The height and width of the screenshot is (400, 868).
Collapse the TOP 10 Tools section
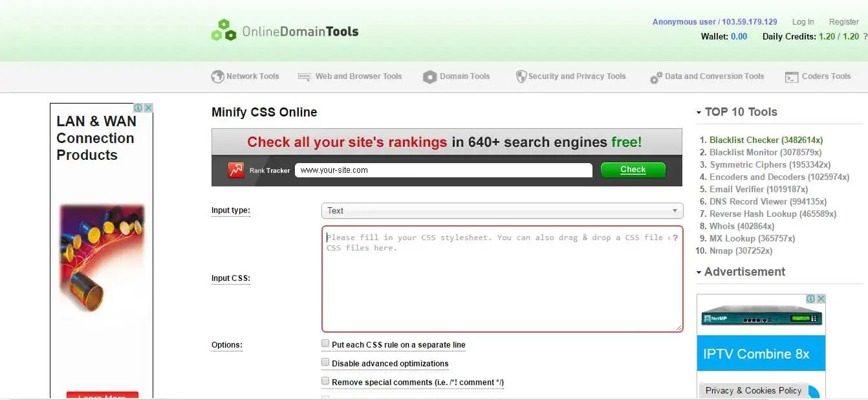tap(699, 113)
